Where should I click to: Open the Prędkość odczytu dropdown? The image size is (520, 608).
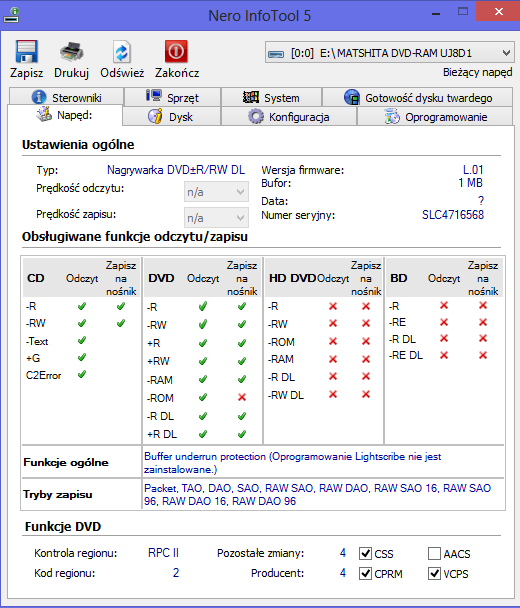click(x=216, y=192)
